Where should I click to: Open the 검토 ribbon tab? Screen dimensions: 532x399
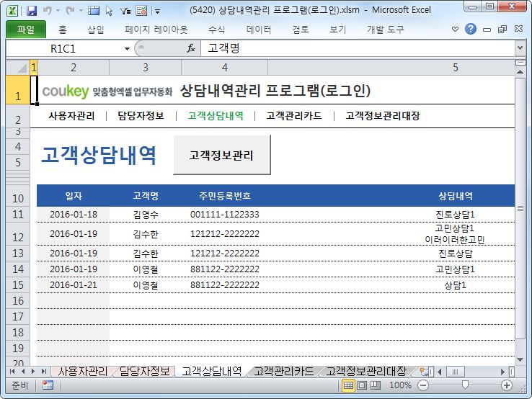[x=301, y=30]
